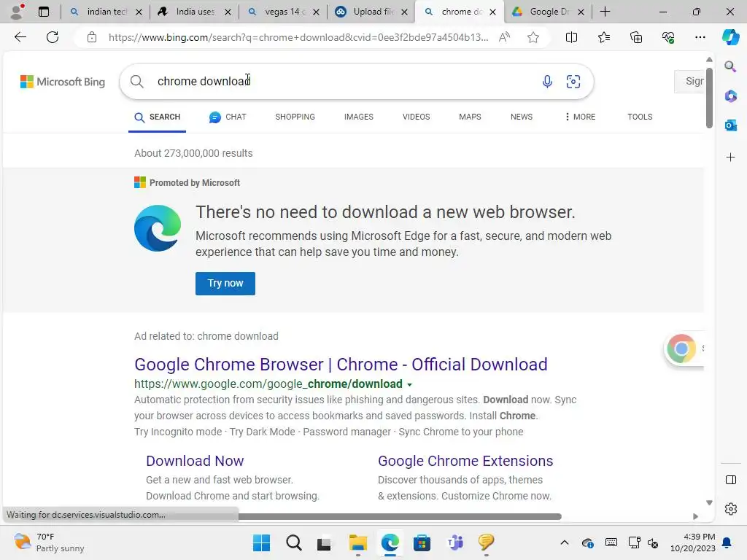
Task: Toggle the sidebar panel visibility icon
Action: [x=730, y=480]
